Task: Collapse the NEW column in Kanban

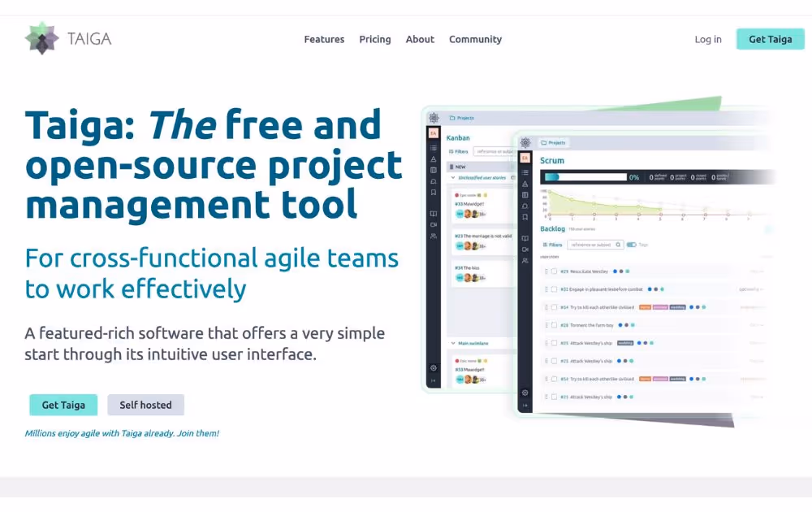Action: pos(451,167)
